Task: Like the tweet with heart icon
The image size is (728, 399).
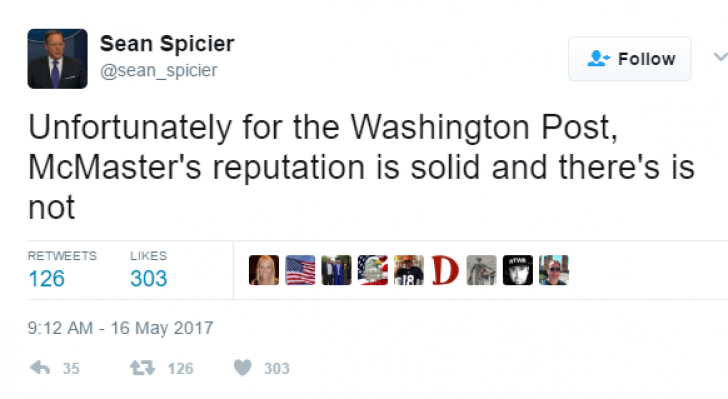Action: click(242, 368)
